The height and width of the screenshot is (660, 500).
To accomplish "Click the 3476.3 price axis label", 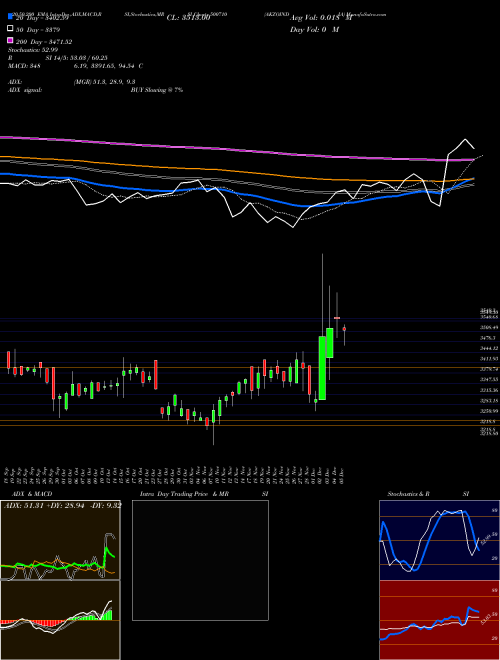I will tap(487, 338).
